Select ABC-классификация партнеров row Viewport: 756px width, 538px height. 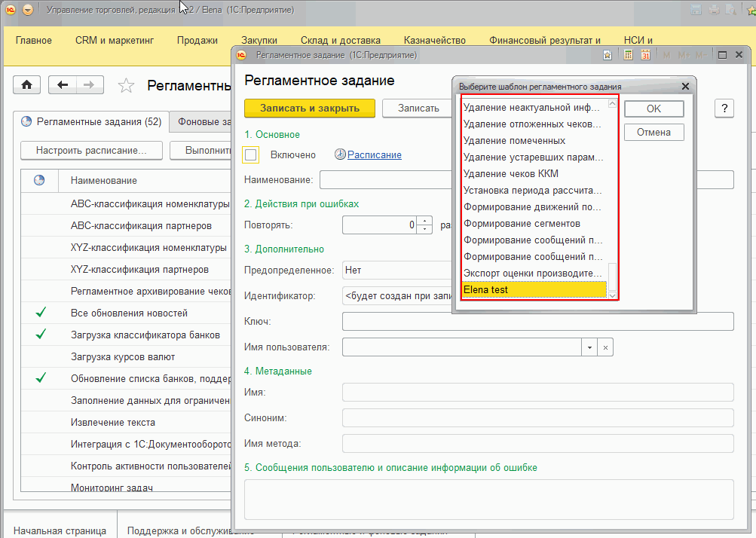[127, 225]
